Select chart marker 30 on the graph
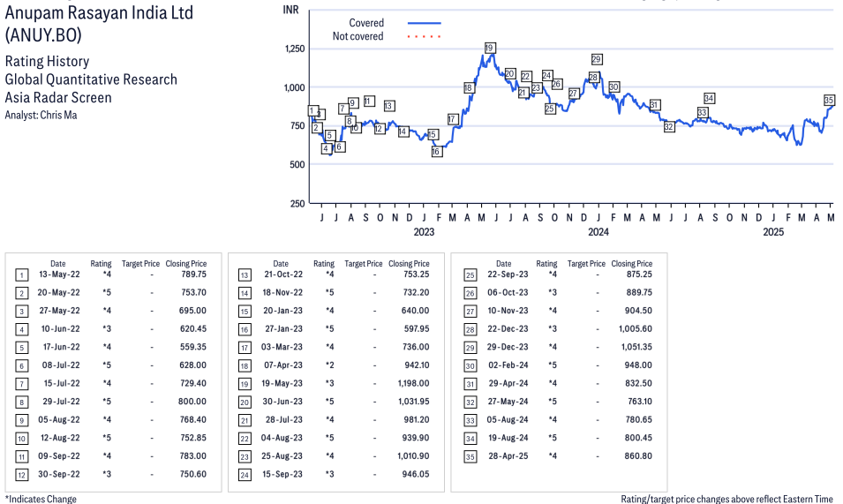843x504 pixels. (x=614, y=87)
